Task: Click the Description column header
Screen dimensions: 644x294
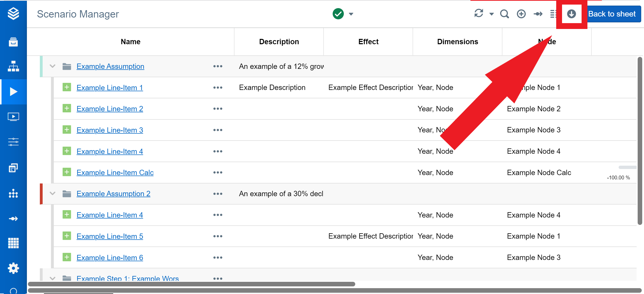Action: click(279, 42)
